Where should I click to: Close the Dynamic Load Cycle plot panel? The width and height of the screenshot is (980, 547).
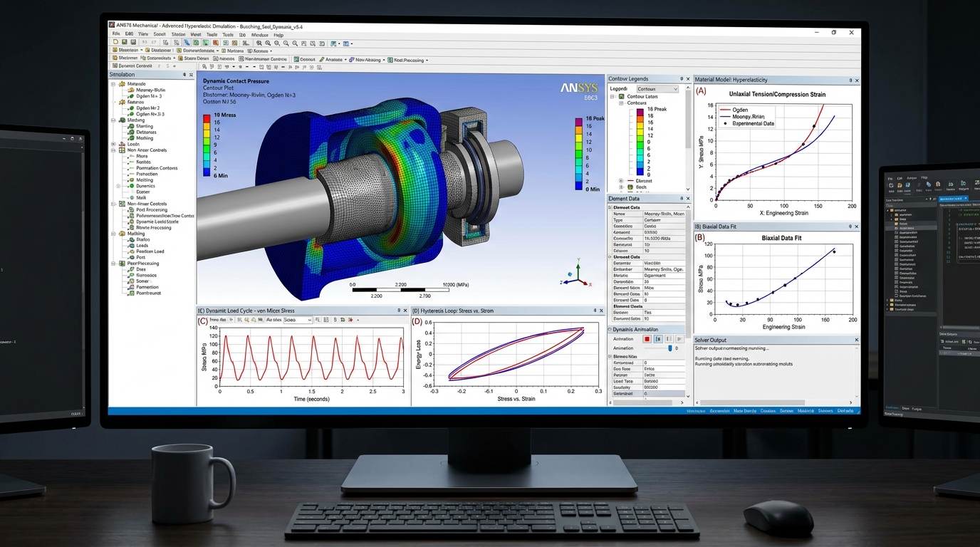point(405,311)
